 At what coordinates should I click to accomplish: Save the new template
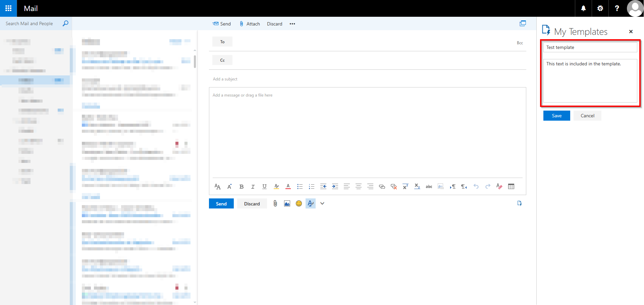556,115
